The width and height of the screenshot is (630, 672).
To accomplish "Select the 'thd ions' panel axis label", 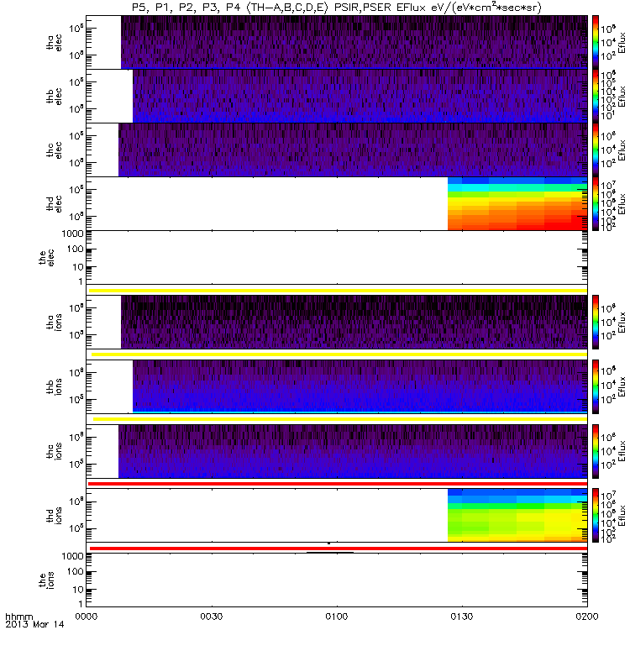I will point(54,516).
